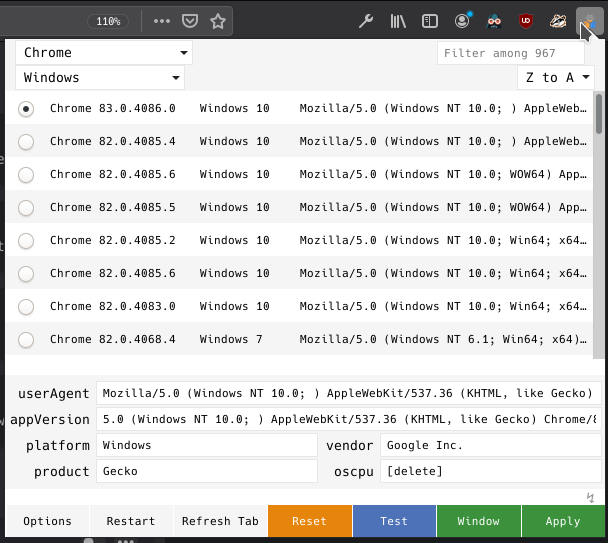Click the blue Test button
The height and width of the screenshot is (543, 608).
394,521
